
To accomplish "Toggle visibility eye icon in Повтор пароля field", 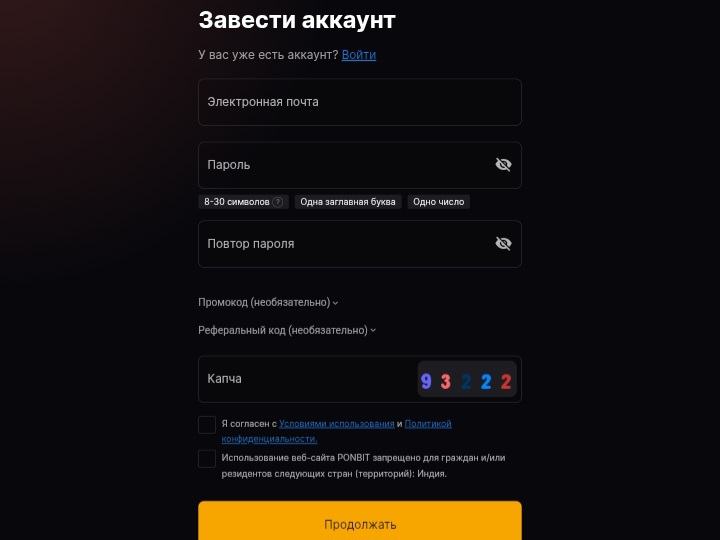I will pos(503,244).
